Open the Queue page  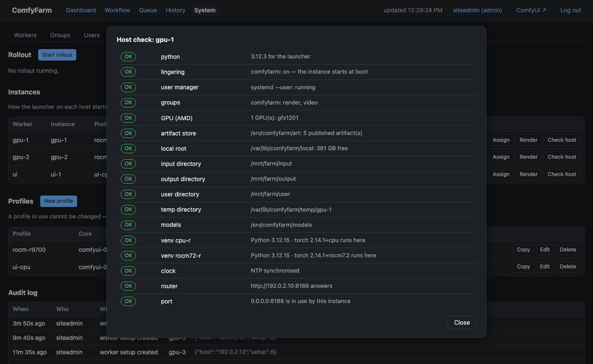148,10
